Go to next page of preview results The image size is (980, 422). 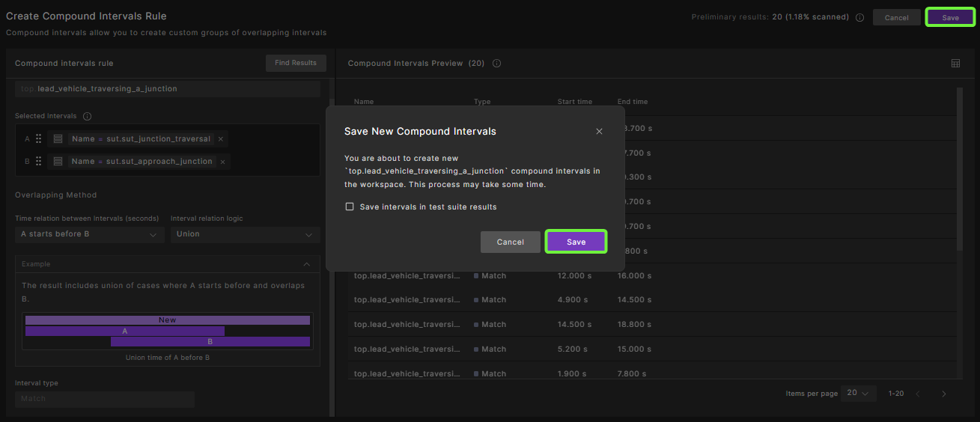[943, 394]
